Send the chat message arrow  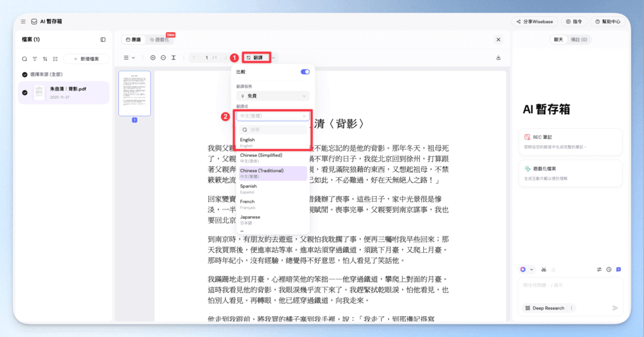pyautogui.click(x=615, y=308)
